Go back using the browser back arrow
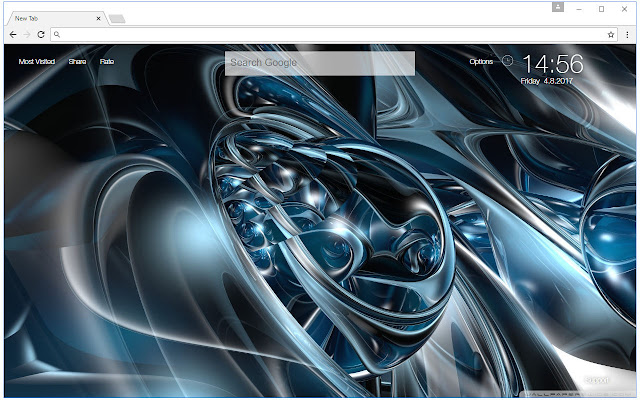The image size is (640, 400). 13,35
